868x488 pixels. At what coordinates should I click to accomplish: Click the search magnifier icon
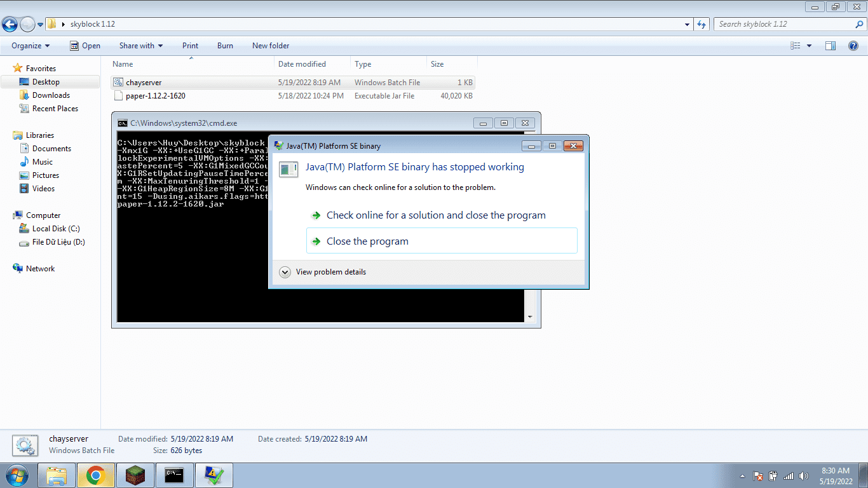pyautogui.click(x=859, y=24)
